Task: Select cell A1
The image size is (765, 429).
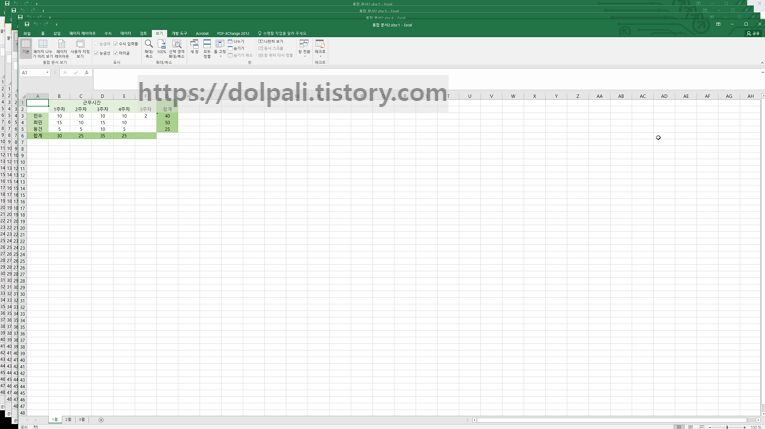Action: click(x=38, y=102)
